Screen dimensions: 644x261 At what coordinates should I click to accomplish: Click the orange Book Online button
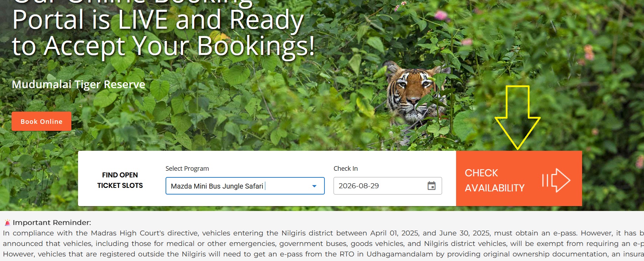click(x=41, y=121)
